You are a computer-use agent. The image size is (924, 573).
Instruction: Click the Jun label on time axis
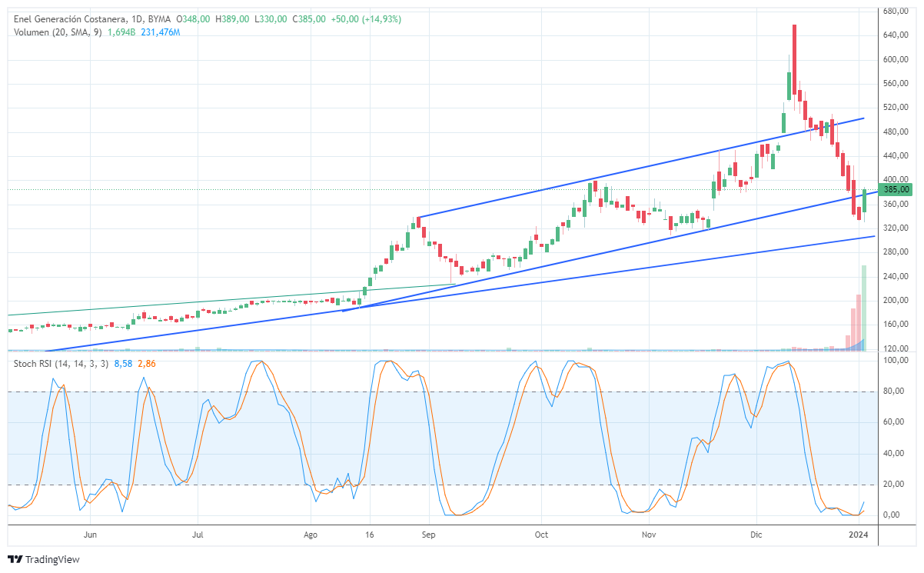click(x=90, y=534)
